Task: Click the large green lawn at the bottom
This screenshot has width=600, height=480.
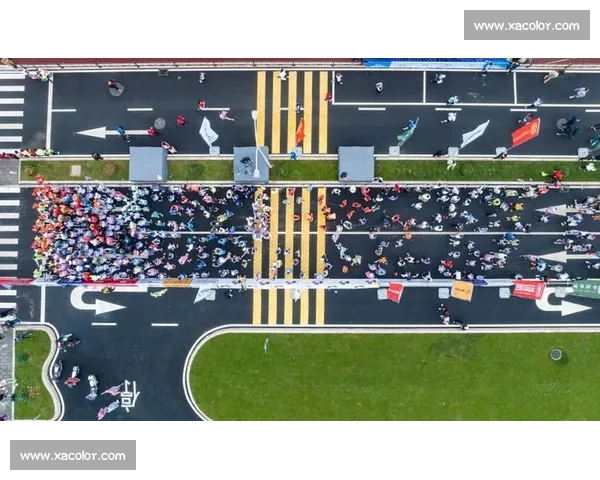Action: pyautogui.click(x=390, y=377)
